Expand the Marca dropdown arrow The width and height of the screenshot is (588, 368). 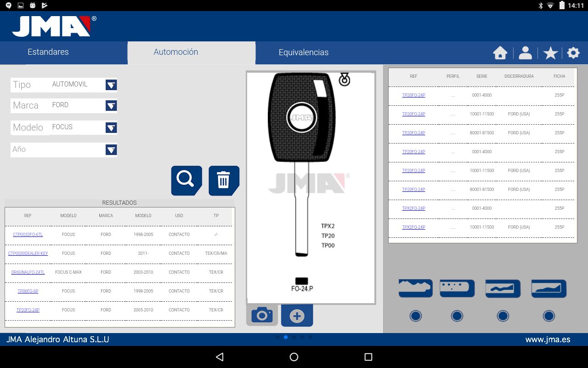click(111, 106)
